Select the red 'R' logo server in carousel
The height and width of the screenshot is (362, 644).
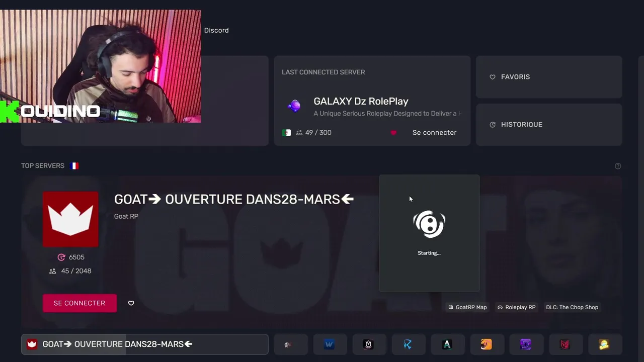(x=291, y=344)
